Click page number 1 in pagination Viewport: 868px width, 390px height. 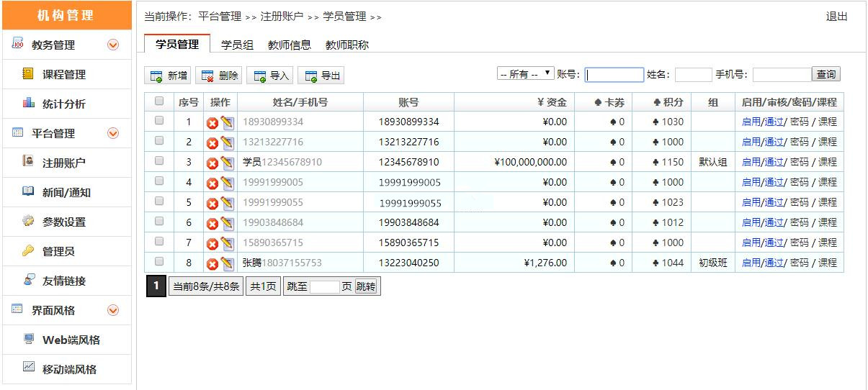click(x=156, y=286)
